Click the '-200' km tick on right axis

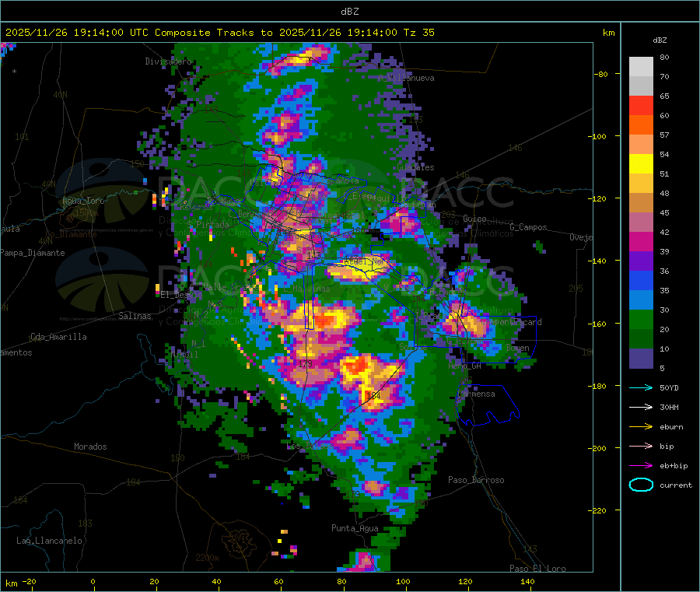tap(597, 448)
